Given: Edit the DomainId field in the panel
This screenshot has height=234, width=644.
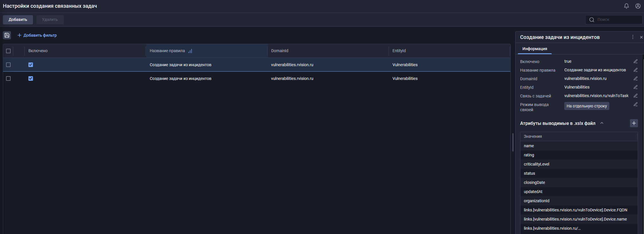Looking at the screenshot, I should (x=636, y=78).
